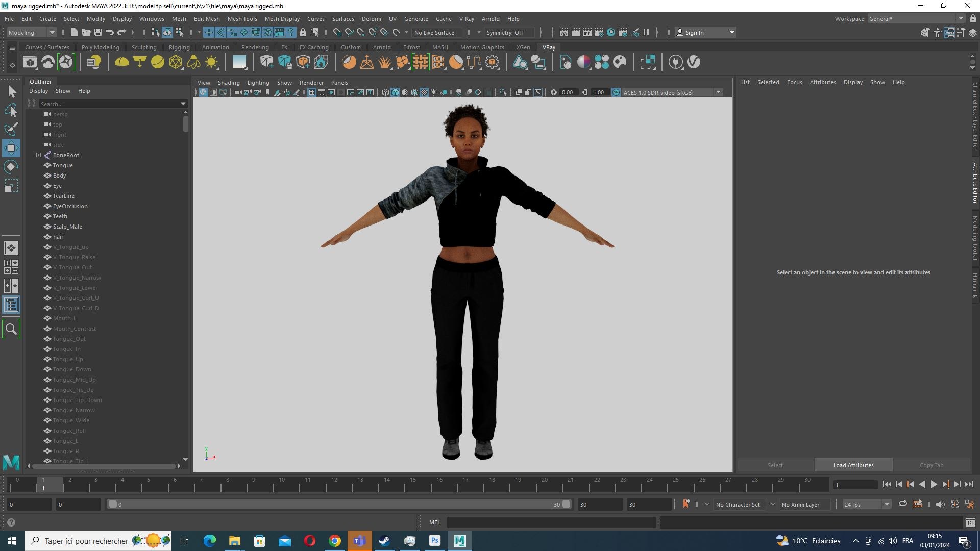This screenshot has width=980, height=551.
Task: Click the time range slider bar
Action: [x=339, y=504]
